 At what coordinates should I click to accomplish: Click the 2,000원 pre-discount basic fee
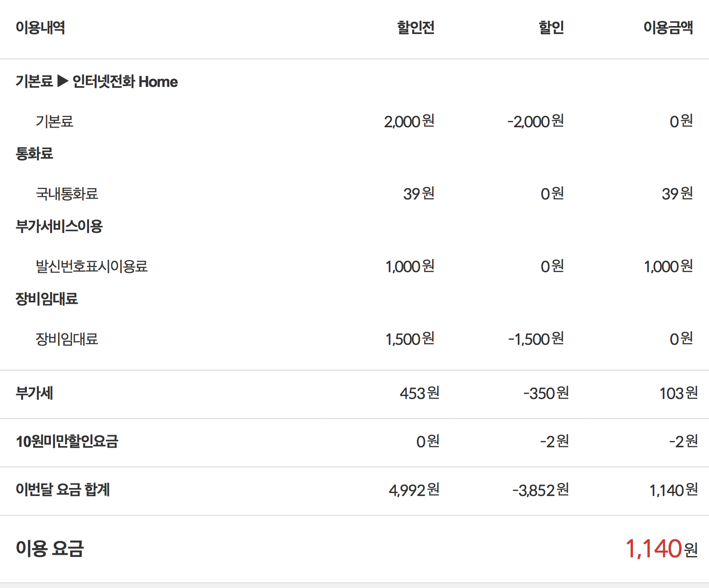click(x=409, y=121)
